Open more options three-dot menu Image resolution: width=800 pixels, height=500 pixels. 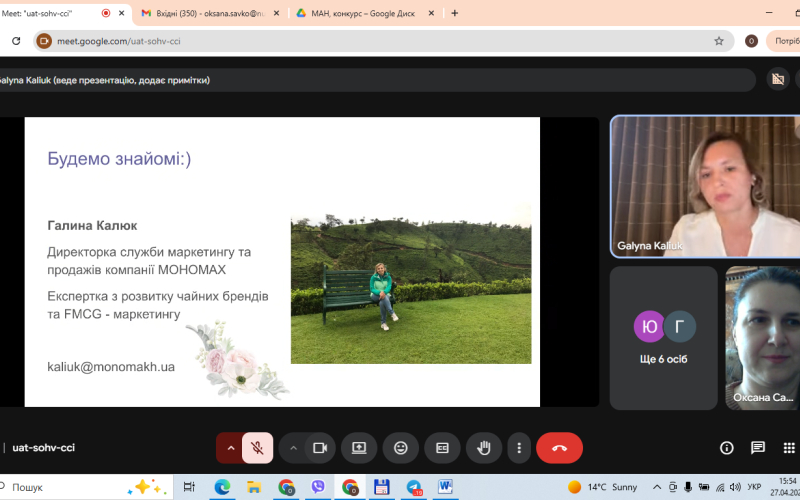pyautogui.click(x=519, y=448)
